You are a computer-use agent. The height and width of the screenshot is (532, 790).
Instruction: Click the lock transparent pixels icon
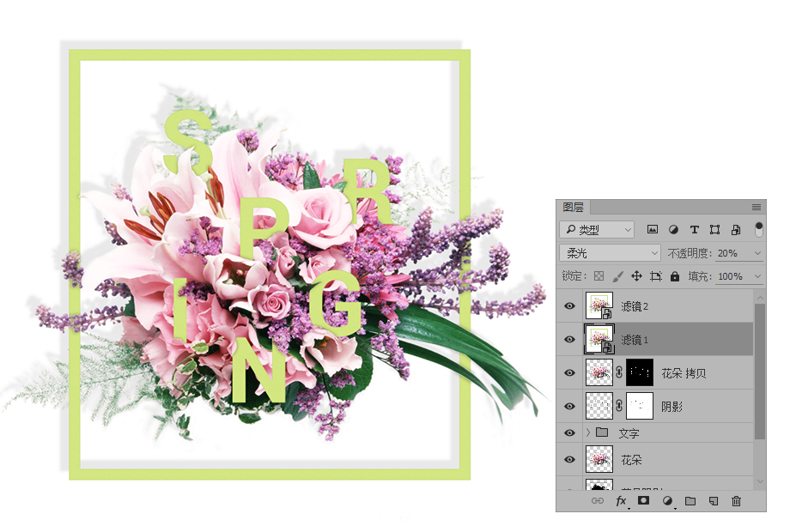point(599,276)
